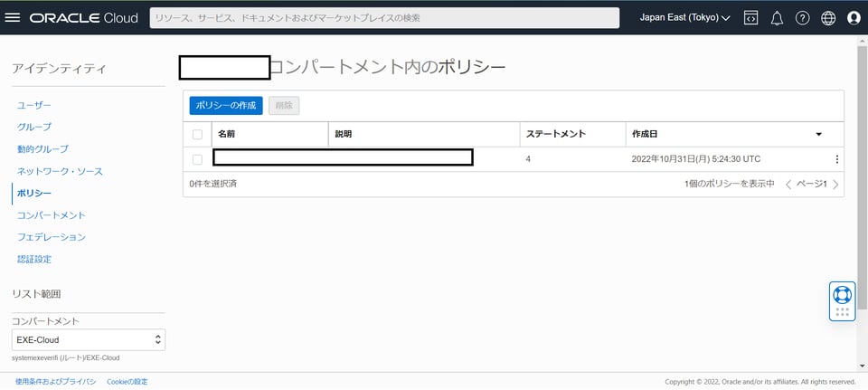Screen dimensions: 868x390
Task: Open the floating support lifebuoy widget
Action: [842, 295]
